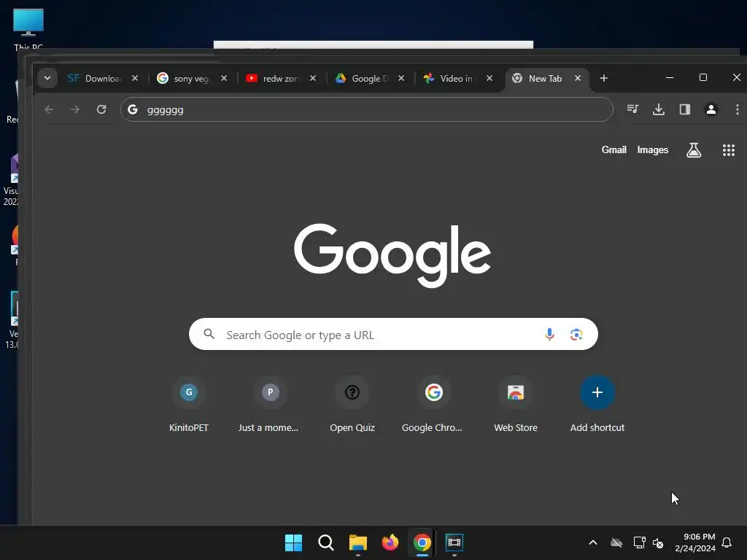Click the Search Google or type a URL box

(393, 334)
